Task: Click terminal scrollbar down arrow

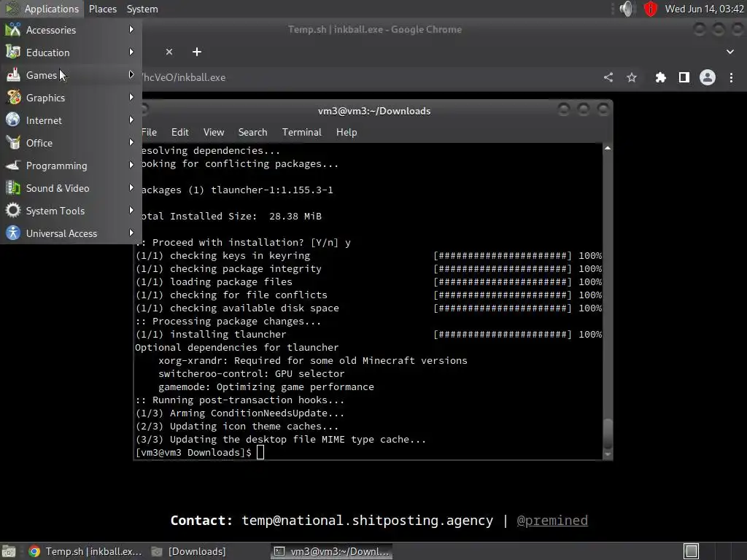Action: 608,455
